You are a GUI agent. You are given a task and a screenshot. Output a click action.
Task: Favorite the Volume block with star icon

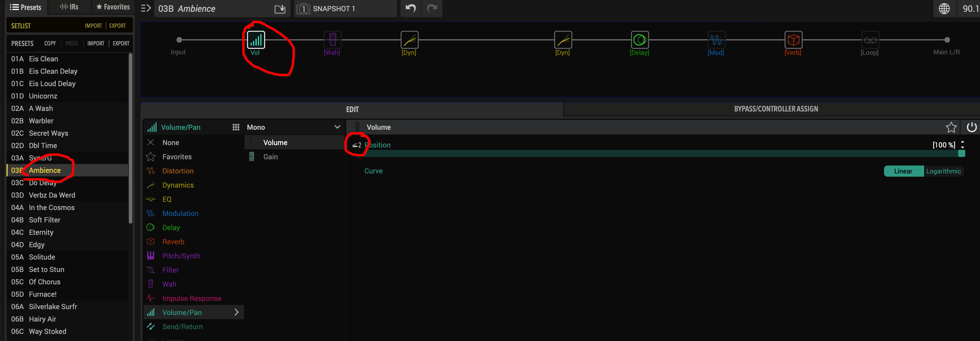point(951,127)
